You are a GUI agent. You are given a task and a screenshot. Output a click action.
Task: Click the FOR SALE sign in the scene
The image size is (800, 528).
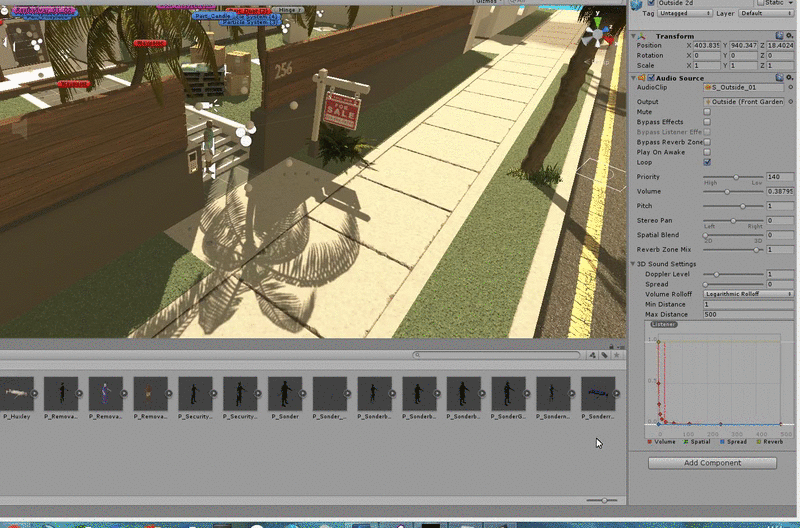coord(342,110)
